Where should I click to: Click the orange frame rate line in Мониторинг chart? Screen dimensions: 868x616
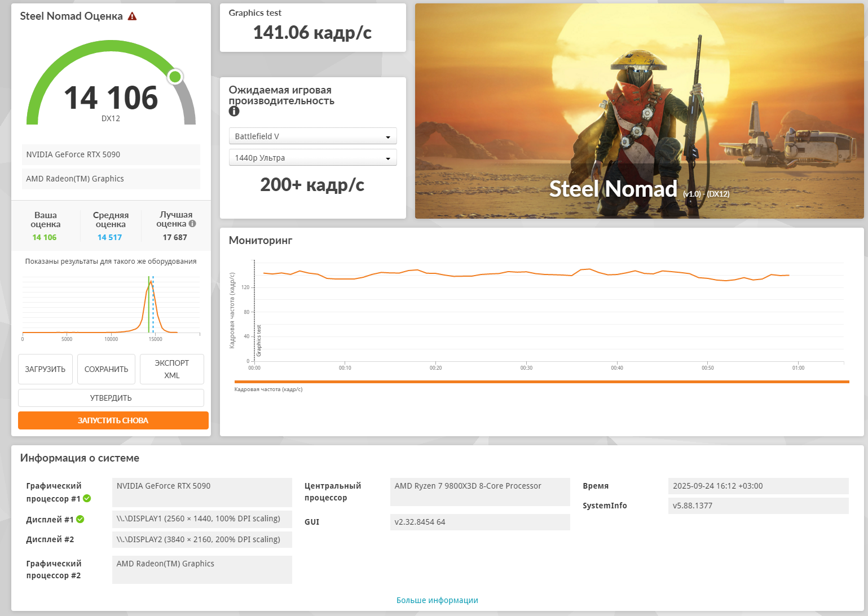pos(526,274)
